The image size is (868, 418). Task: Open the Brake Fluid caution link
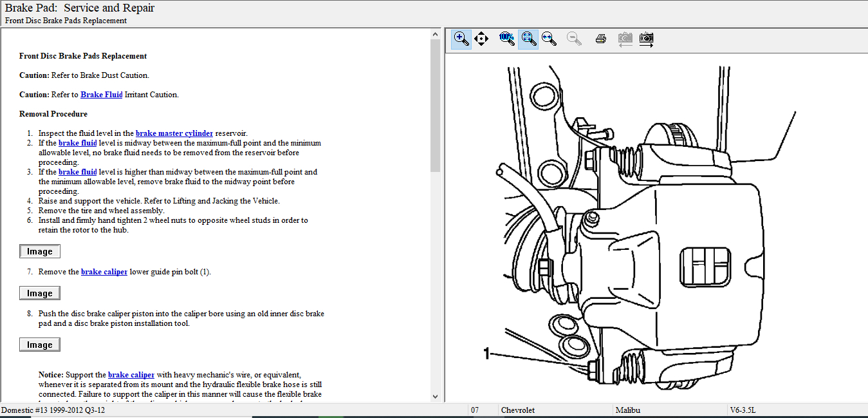click(101, 95)
